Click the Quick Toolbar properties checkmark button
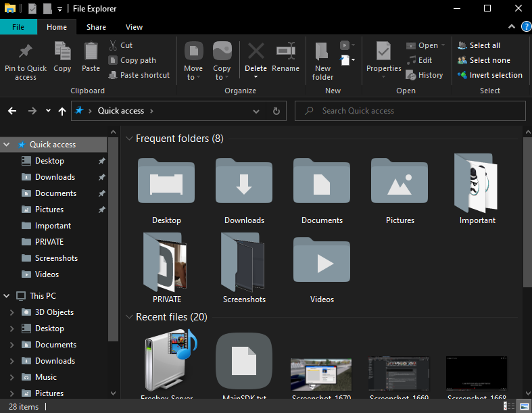 pos(32,9)
